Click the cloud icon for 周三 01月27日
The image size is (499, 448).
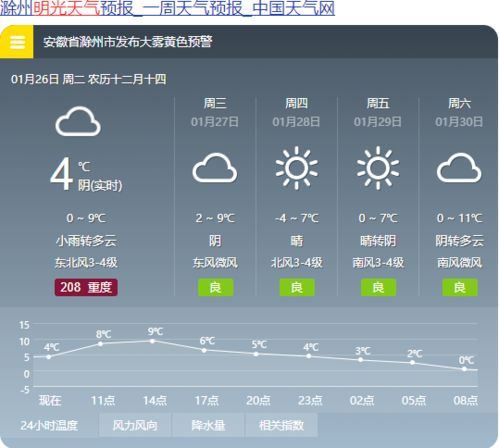(215, 168)
